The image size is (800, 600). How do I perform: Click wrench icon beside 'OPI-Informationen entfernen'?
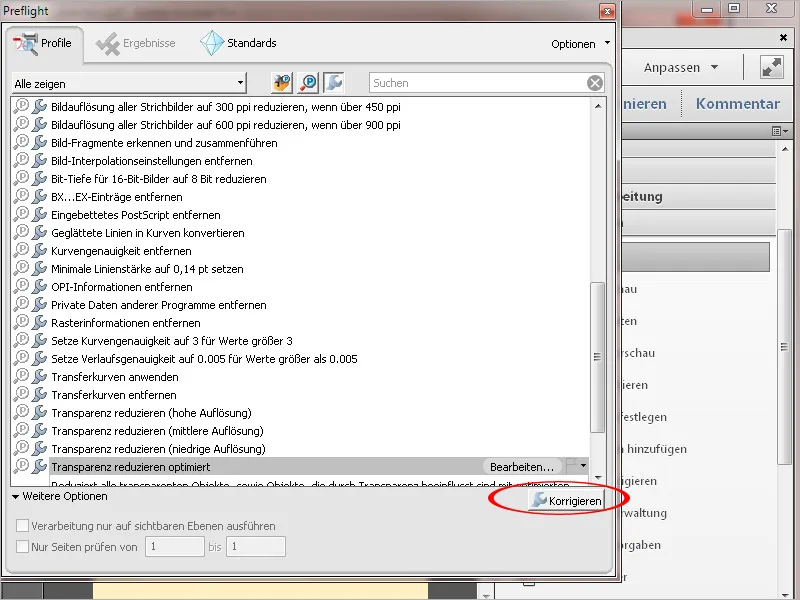click(39, 287)
